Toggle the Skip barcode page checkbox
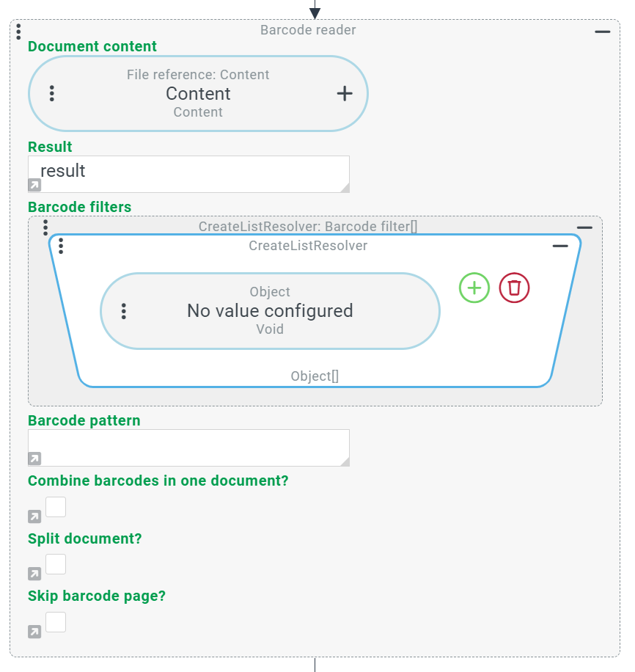This screenshot has height=672, width=635. pyautogui.click(x=56, y=622)
